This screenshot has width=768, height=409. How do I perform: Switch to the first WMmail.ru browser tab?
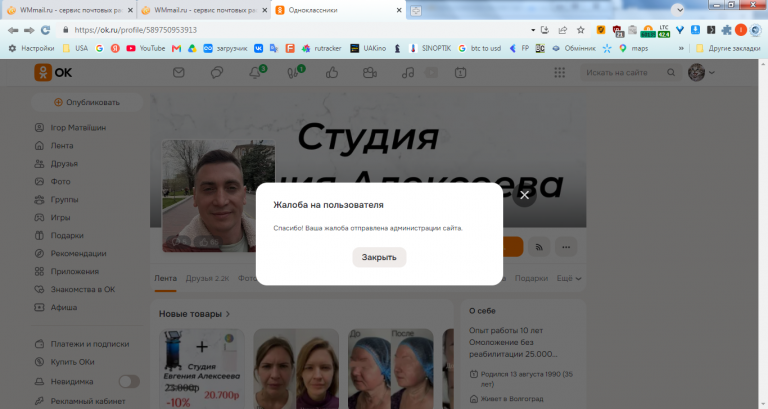[x=69, y=10]
